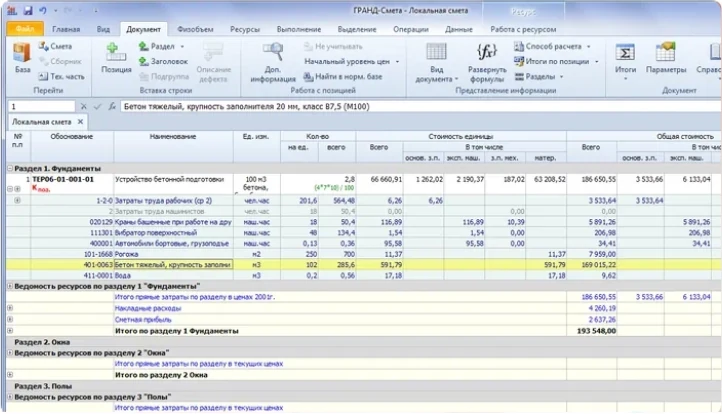Screen dimensions: 722x414
Task: Switch to Операции ribbon tab
Action: pos(410,29)
